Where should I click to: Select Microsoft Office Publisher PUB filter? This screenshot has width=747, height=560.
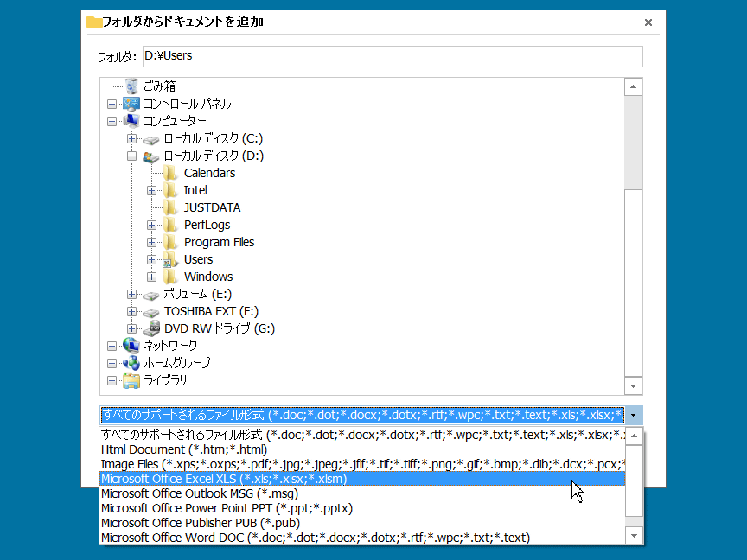(362, 523)
